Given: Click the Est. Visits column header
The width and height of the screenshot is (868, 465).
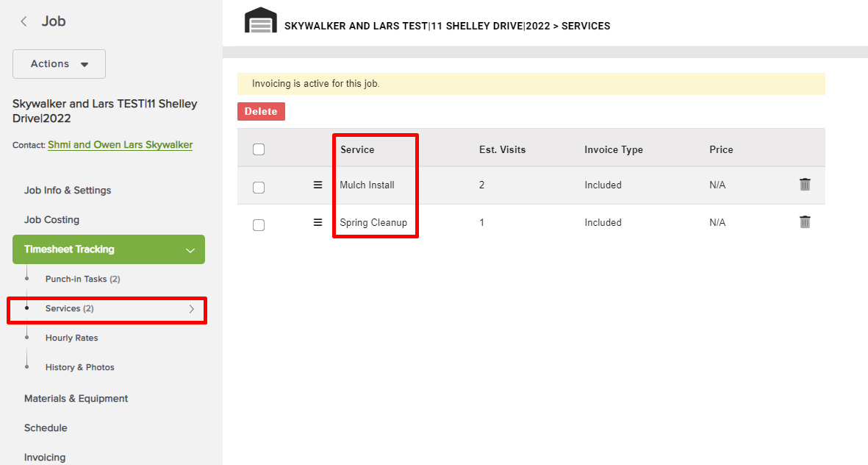Looking at the screenshot, I should [503, 149].
